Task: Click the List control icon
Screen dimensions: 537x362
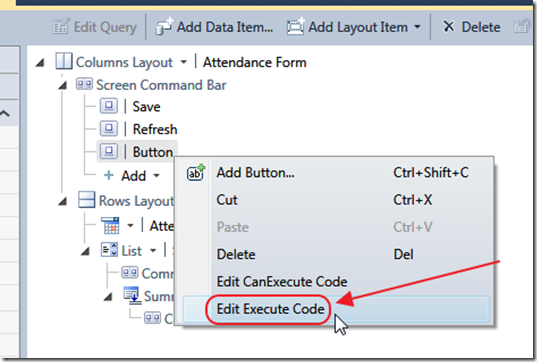Action: (x=110, y=250)
